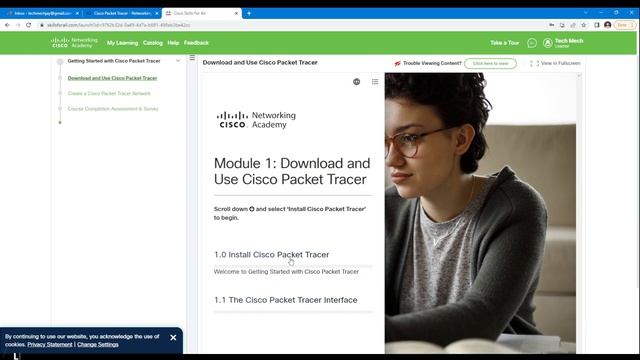Open the browser side panel icon
The height and width of the screenshot is (360, 640).
[x=597, y=25]
